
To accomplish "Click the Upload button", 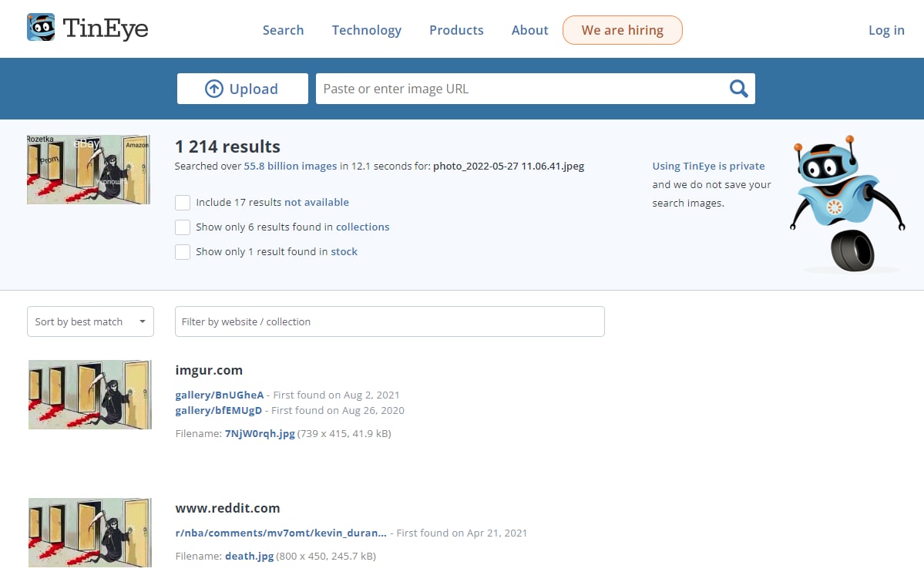I will (242, 89).
